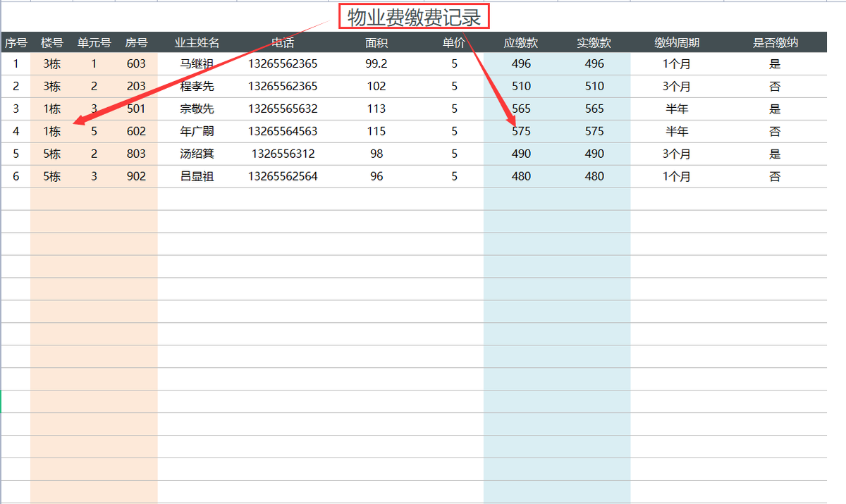Screen dimensions: 846x504
Task: Click the 是否缴纳 column header
Action: [774, 42]
